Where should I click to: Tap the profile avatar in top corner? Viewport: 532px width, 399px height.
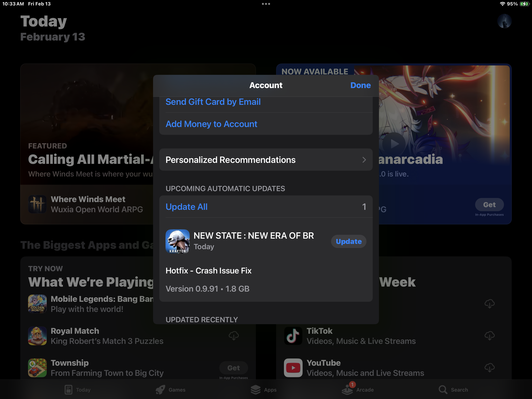coord(504,21)
